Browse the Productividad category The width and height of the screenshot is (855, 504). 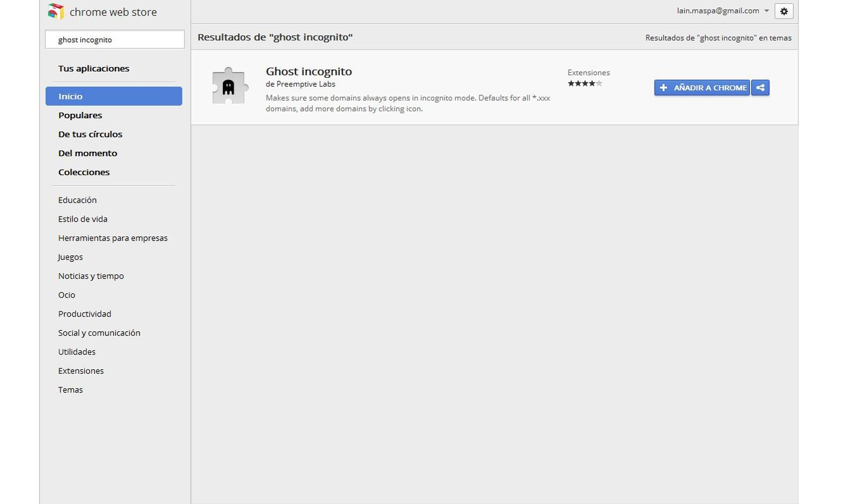click(x=85, y=314)
